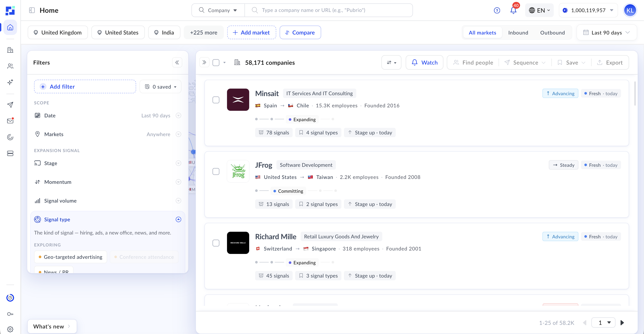Collapse the Filters panel with double chevron
The width and height of the screenshot is (644, 334).
click(177, 62)
